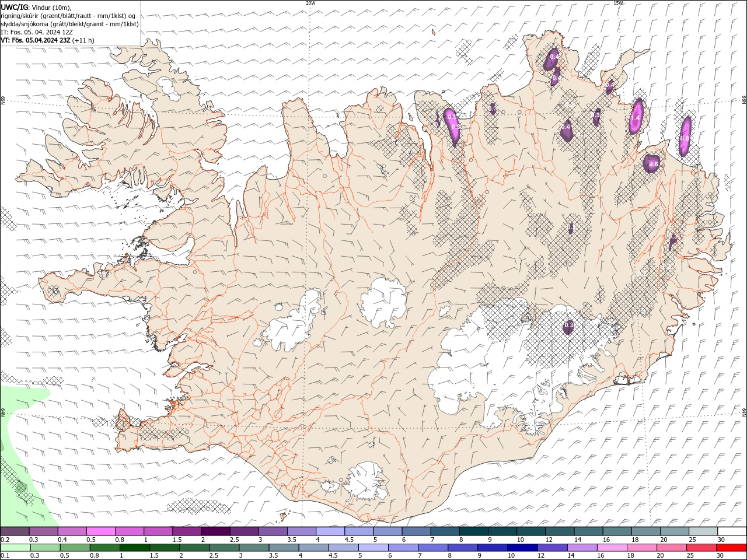This screenshot has width=747, height=560.
Task: Click the '(+11 h)' forecast offset text
Action: coord(83,40)
